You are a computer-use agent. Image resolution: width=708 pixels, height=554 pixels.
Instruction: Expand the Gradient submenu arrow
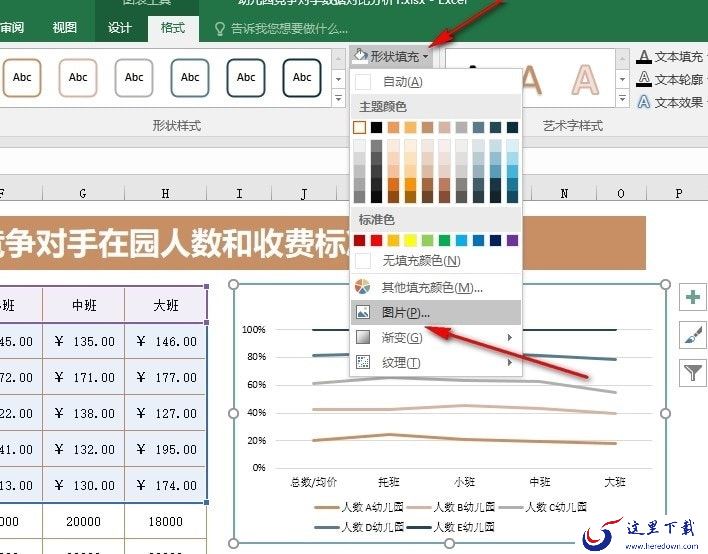510,337
